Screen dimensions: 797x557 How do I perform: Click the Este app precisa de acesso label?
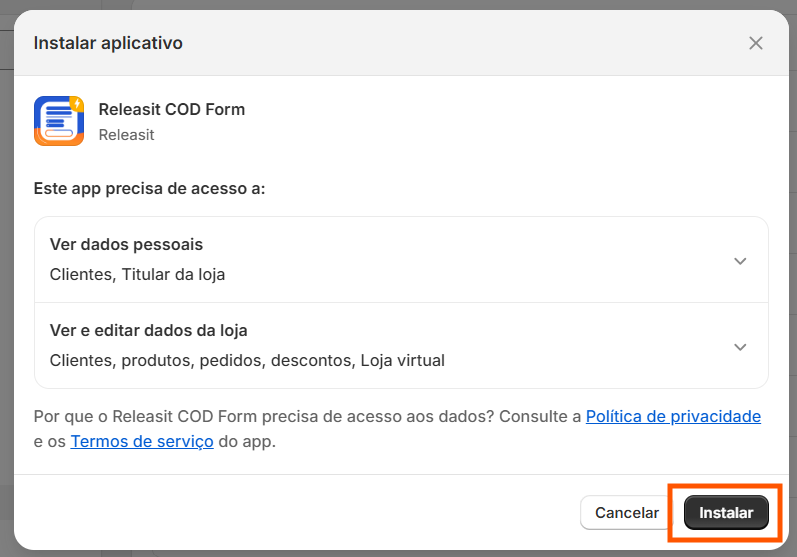(149, 189)
